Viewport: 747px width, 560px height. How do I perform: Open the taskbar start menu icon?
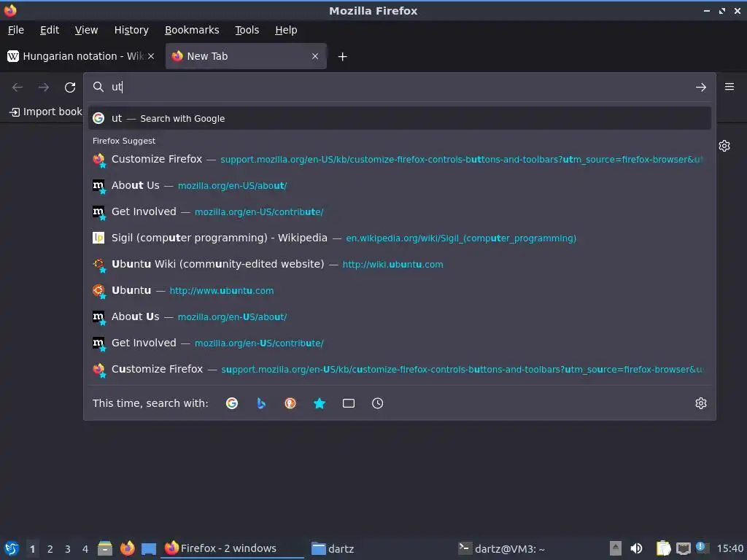12,548
